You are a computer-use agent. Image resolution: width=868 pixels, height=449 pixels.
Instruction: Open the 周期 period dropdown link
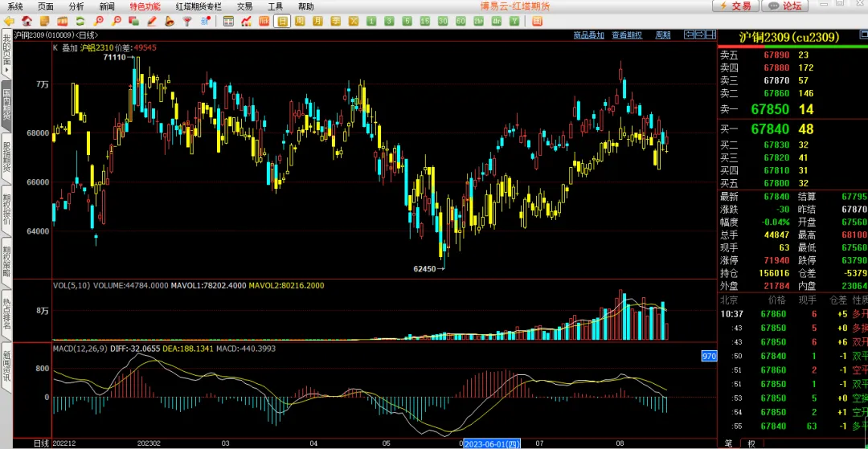[x=663, y=35]
